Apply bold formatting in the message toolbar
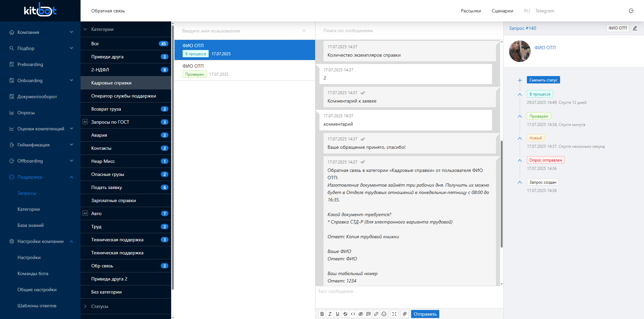This screenshot has height=319, width=644. click(322, 314)
